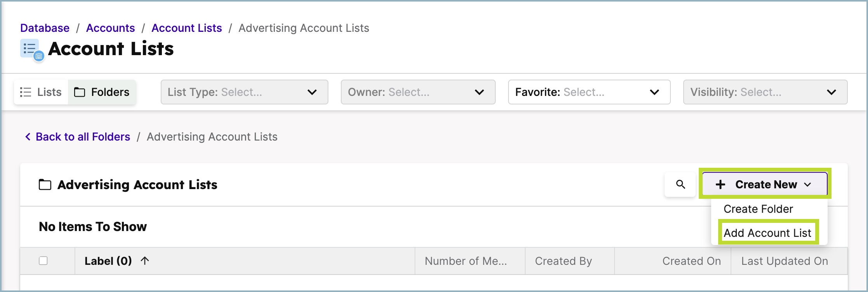Choose Create Folder from the menu
The height and width of the screenshot is (292, 868).
tap(758, 209)
